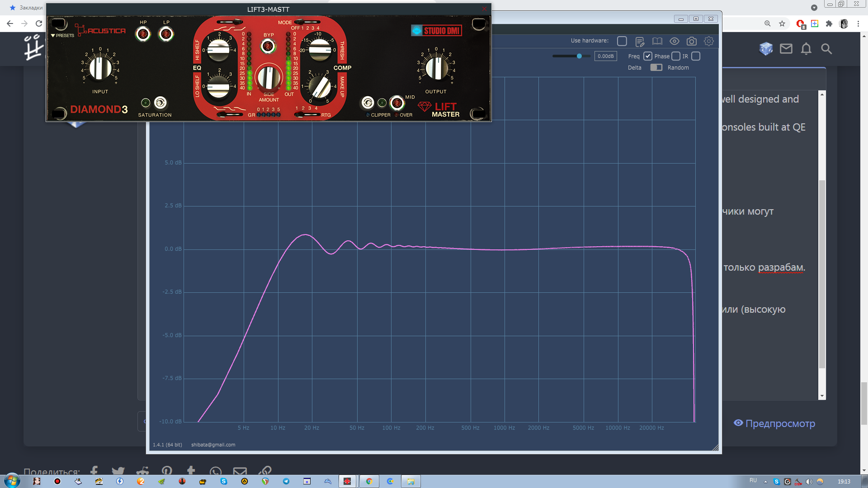Enable the Use hardware checkbox
Image resolution: width=868 pixels, height=488 pixels.
click(x=622, y=41)
